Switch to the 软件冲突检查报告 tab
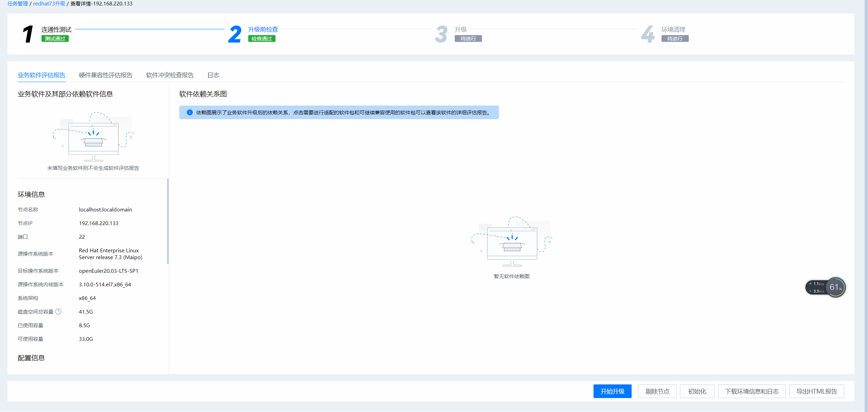This screenshot has width=868, height=412. [x=170, y=75]
